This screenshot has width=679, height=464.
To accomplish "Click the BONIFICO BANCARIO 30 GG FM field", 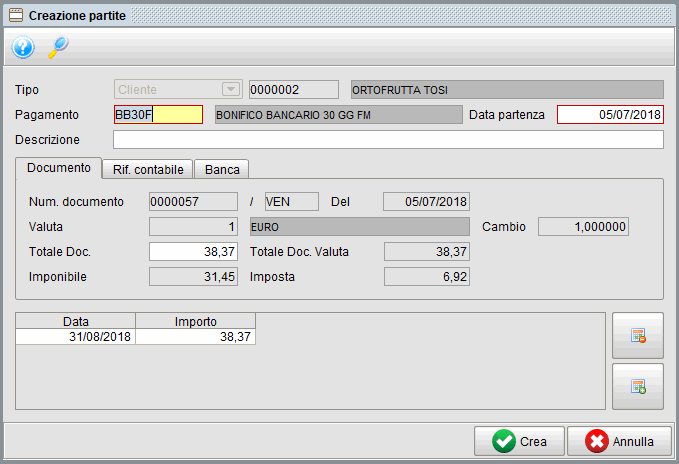I will pyautogui.click(x=339, y=115).
